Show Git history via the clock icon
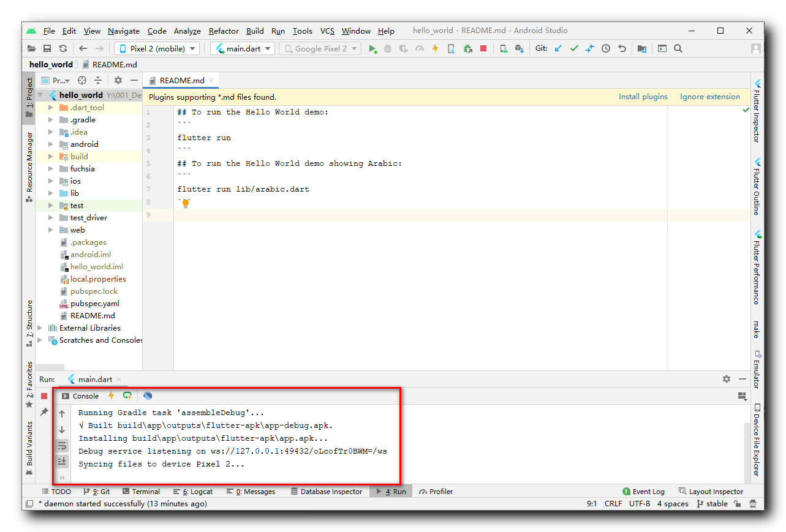Screen dimensions: 786x532 [x=606, y=48]
